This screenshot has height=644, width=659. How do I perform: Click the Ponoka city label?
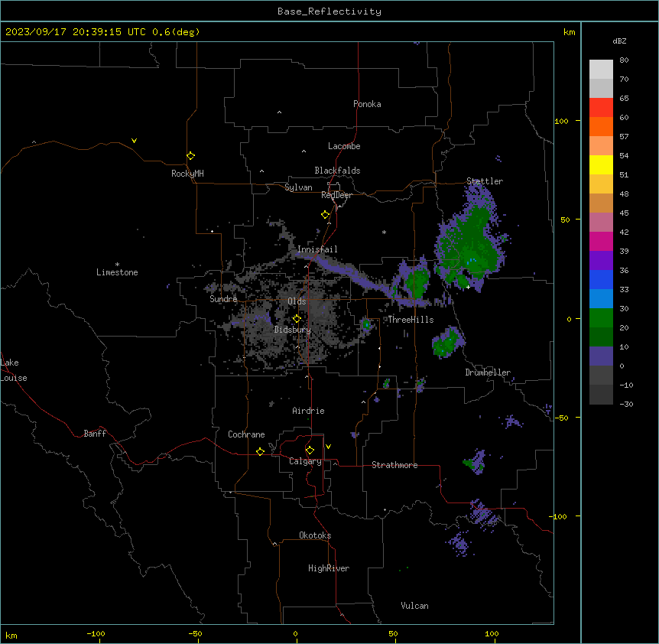coord(367,104)
